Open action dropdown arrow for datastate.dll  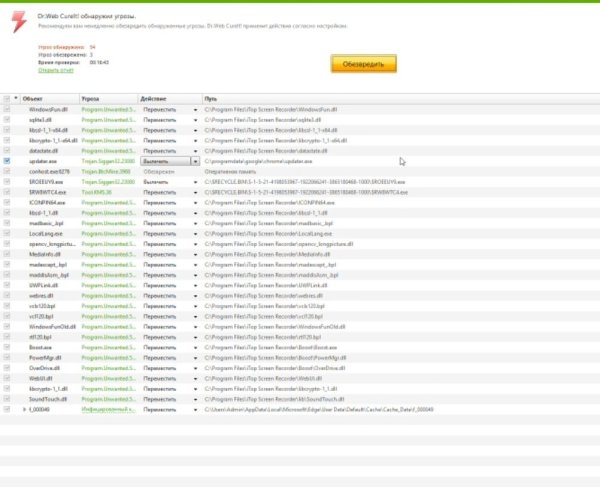click(196, 151)
